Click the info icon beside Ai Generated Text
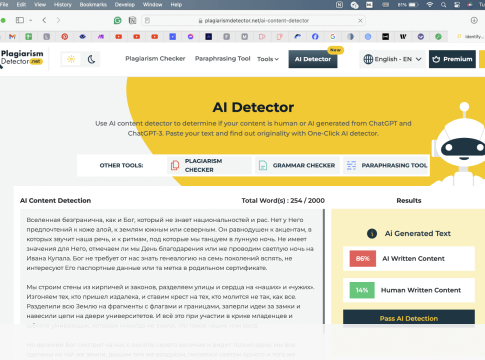This screenshot has width=485, height=360. pos(372,234)
